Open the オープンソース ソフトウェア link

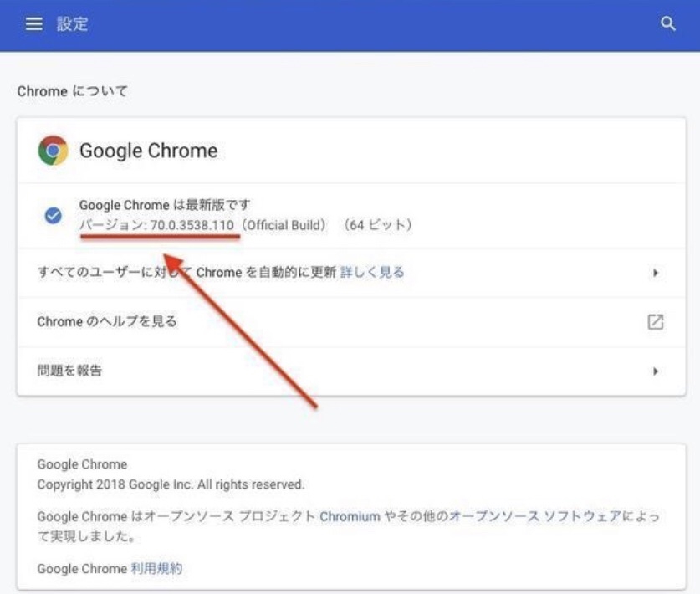(535, 516)
